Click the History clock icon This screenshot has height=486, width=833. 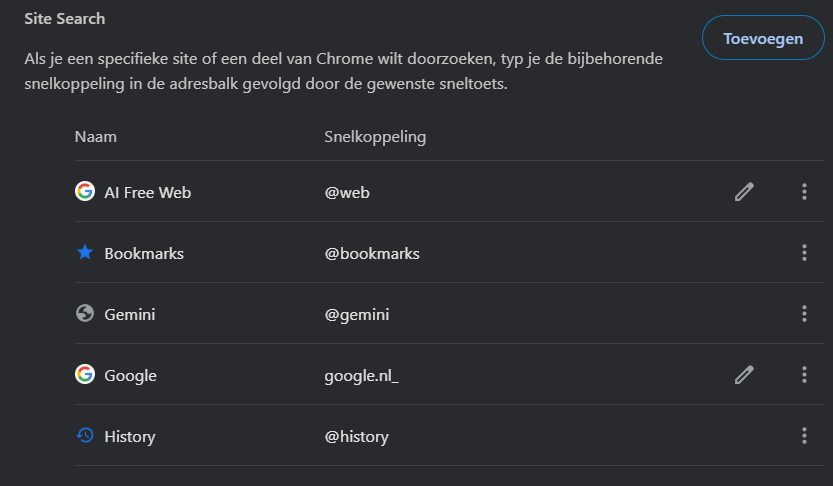(x=85, y=436)
